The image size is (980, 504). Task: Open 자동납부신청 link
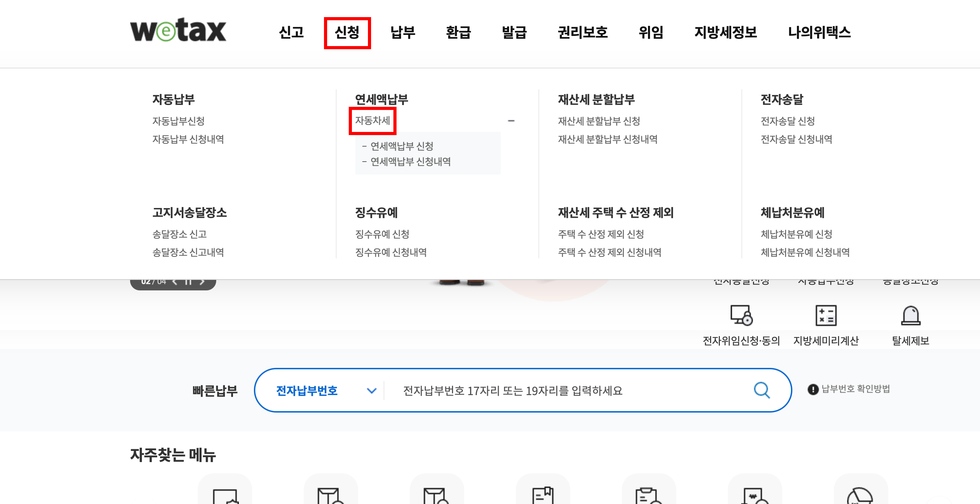[x=179, y=121]
